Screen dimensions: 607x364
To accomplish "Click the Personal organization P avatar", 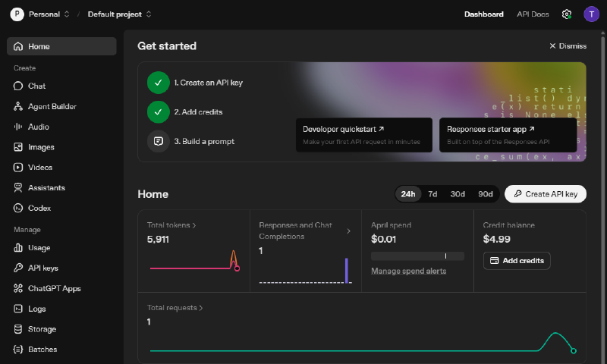I will click(x=17, y=14).
